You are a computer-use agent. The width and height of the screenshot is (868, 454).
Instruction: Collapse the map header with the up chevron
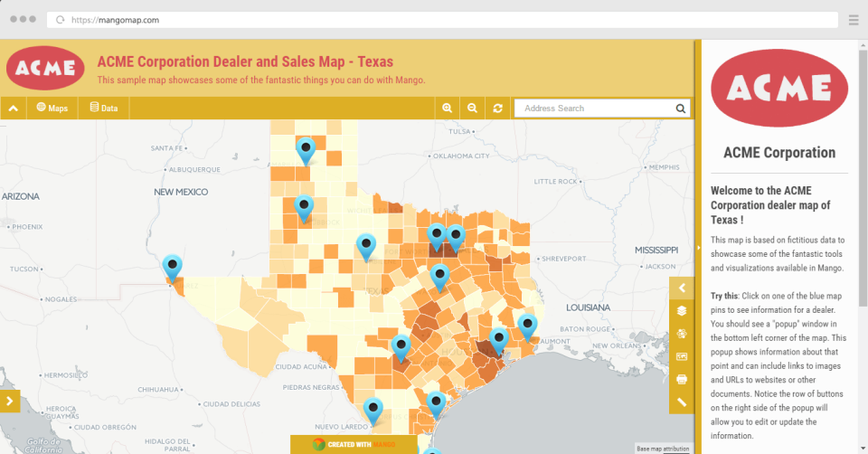14,109
